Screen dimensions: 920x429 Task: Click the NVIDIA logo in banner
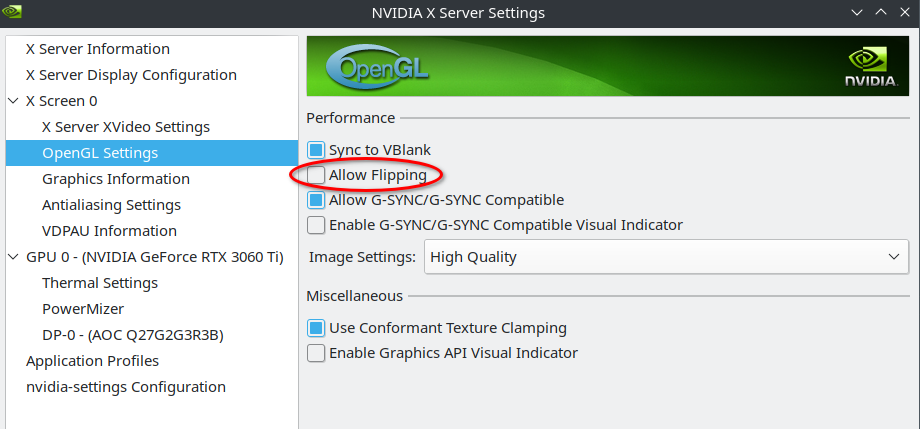870,68
